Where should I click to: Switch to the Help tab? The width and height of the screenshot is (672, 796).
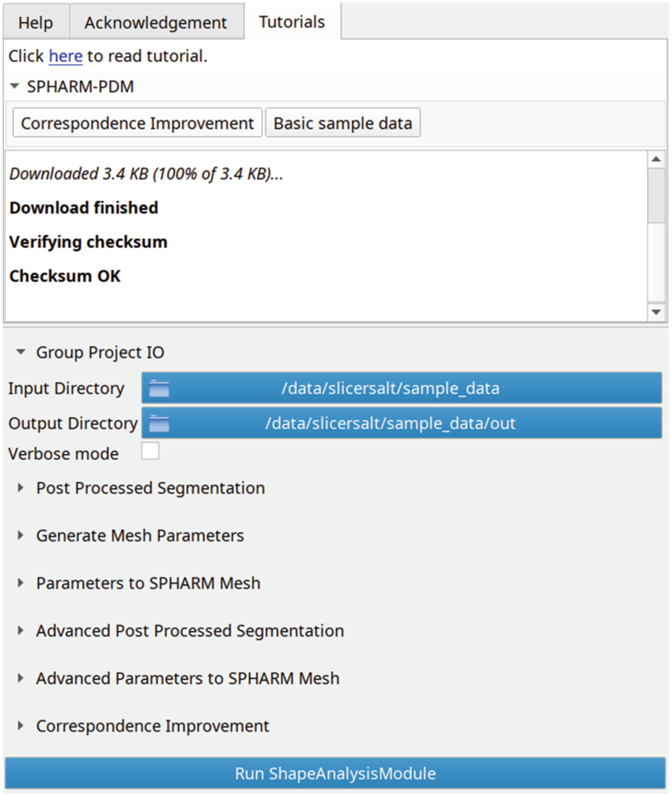point(36,22)
